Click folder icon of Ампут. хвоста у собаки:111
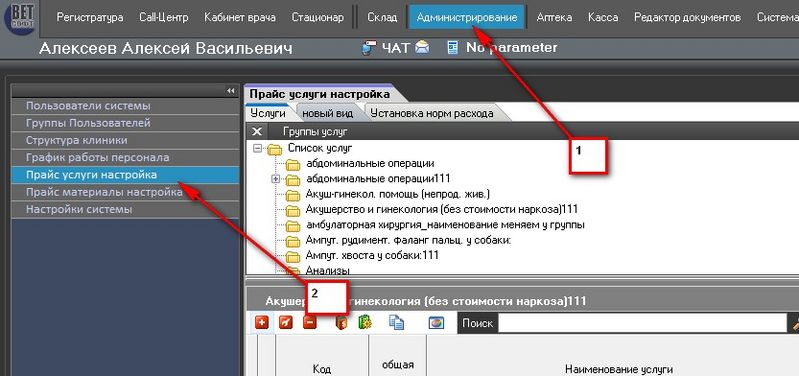 coord(292,255)
